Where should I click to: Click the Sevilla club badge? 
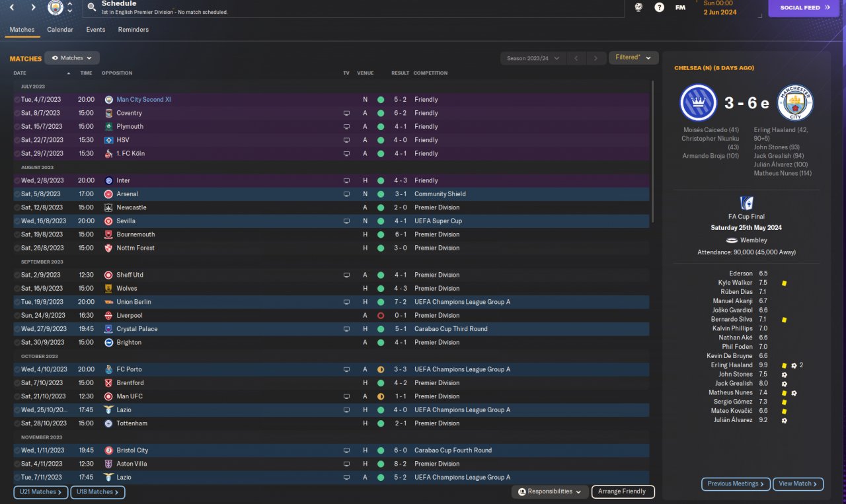tap(109, 221)
